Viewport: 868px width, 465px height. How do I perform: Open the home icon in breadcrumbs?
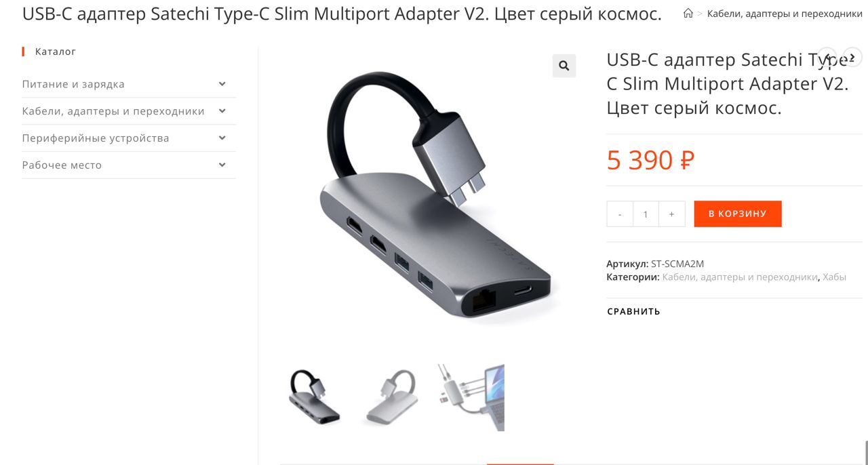tap(688, 14)
